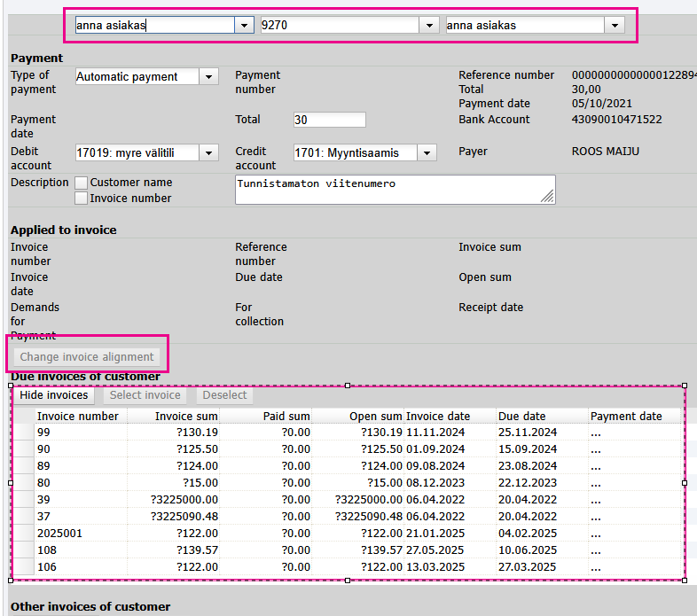The height and width of the screenshot is (616, 697).
Task: Sort by Invoice date column header
Action: [450, 417]
